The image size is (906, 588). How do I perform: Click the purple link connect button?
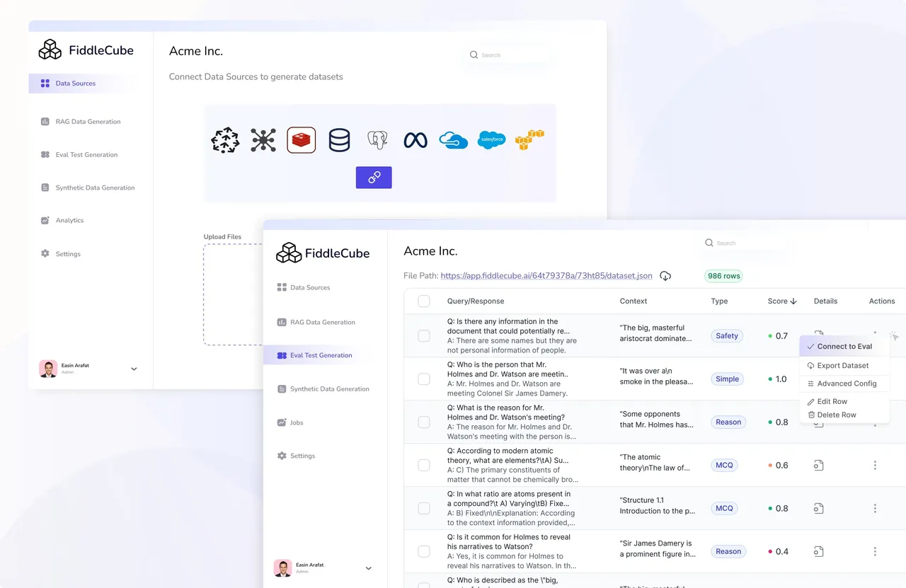374,178
